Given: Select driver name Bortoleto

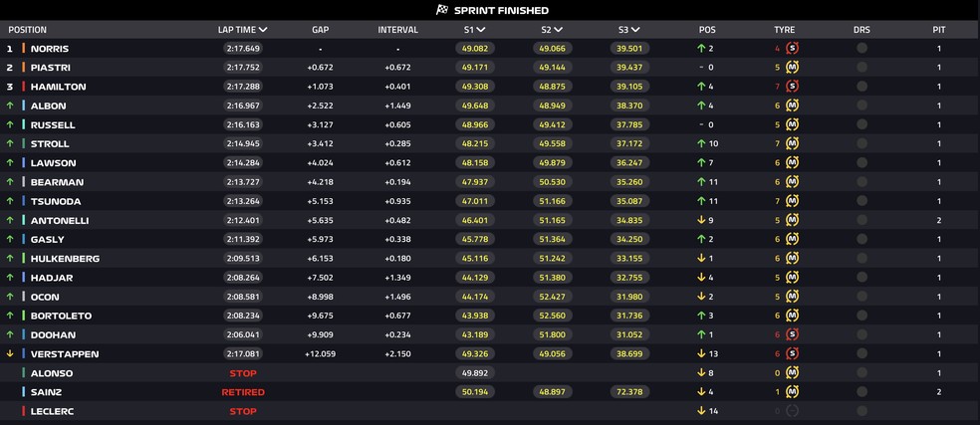Looking at the screenshot, I should [x=62, y=316].
